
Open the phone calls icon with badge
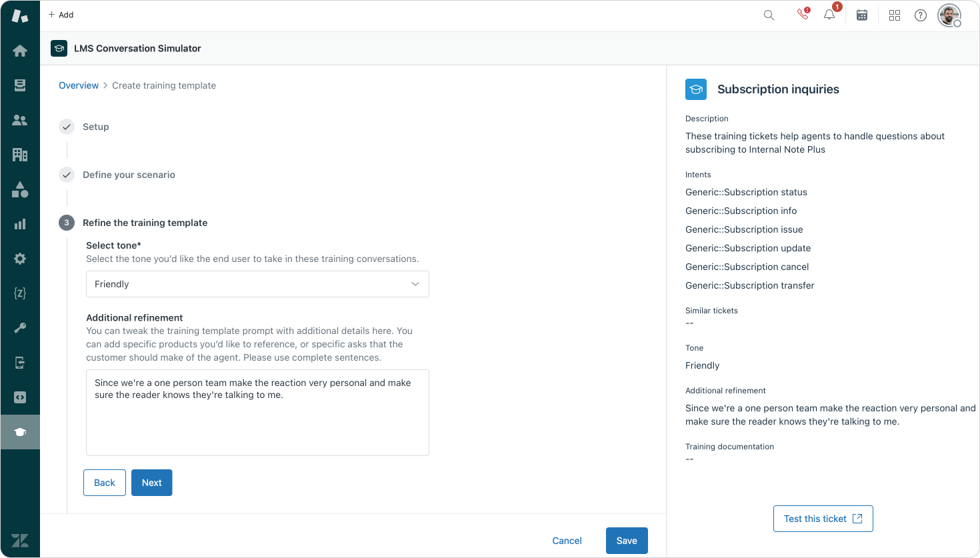point(803,15)
